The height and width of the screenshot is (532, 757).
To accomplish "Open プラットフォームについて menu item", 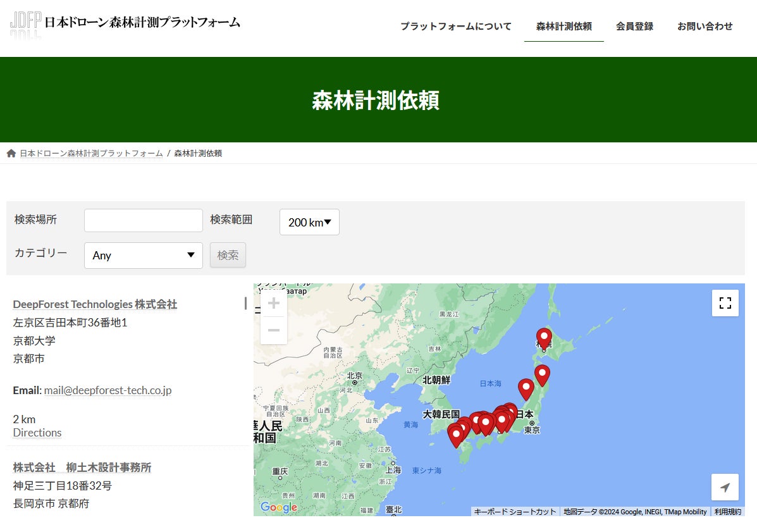I will 456,26.
